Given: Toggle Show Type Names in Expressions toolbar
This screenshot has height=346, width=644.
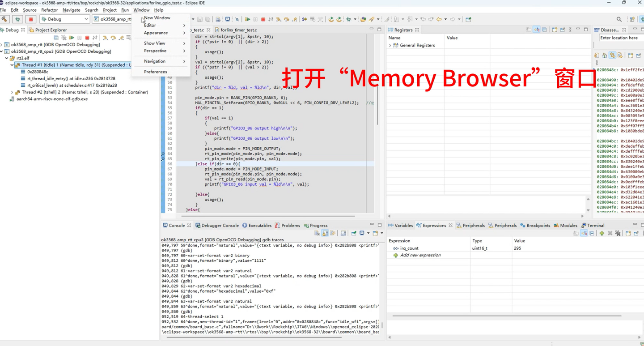Looking at the screenshot, I should click(576, 233).
